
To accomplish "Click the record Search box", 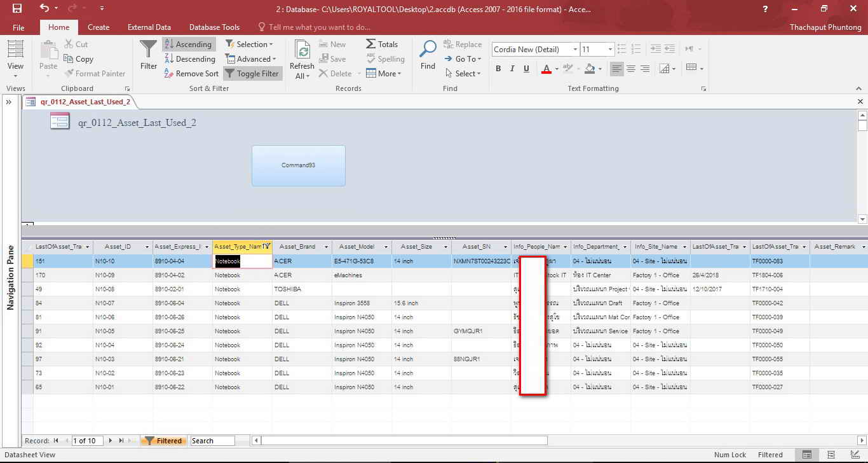I will point(212,441).
